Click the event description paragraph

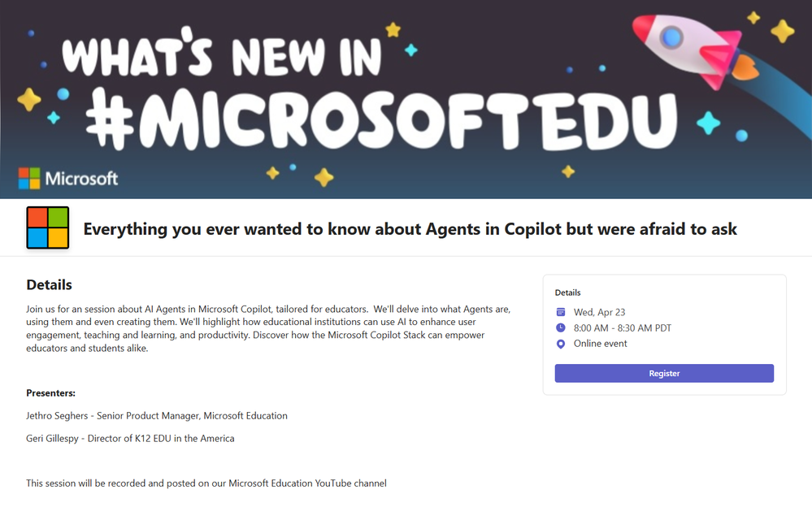click(268, 328)
